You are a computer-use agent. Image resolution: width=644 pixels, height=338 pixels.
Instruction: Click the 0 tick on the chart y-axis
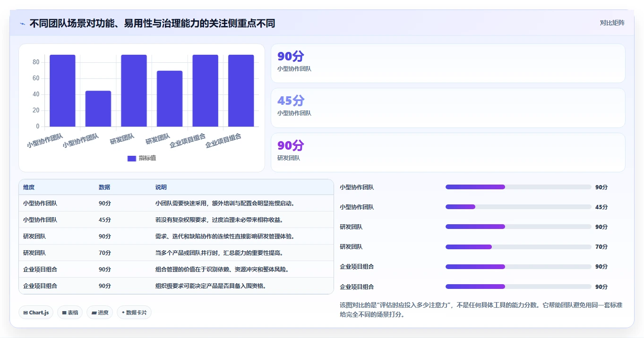coord(38,127)
